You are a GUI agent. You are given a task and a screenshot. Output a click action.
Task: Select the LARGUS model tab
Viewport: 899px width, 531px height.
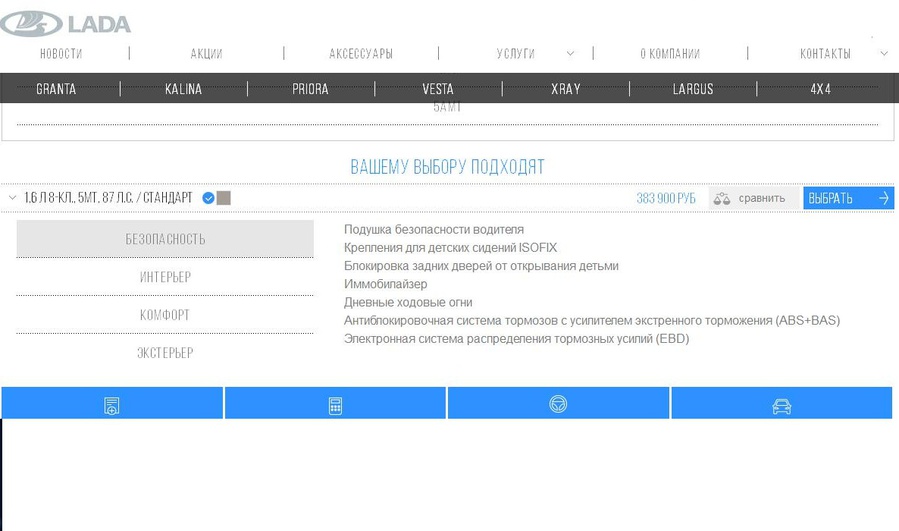coord(693,89)
